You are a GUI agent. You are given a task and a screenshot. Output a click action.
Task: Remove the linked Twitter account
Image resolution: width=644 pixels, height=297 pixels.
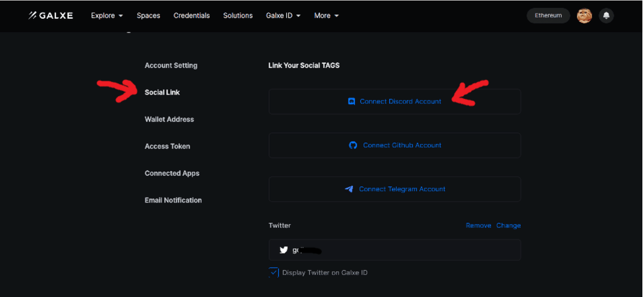[478, 226]
